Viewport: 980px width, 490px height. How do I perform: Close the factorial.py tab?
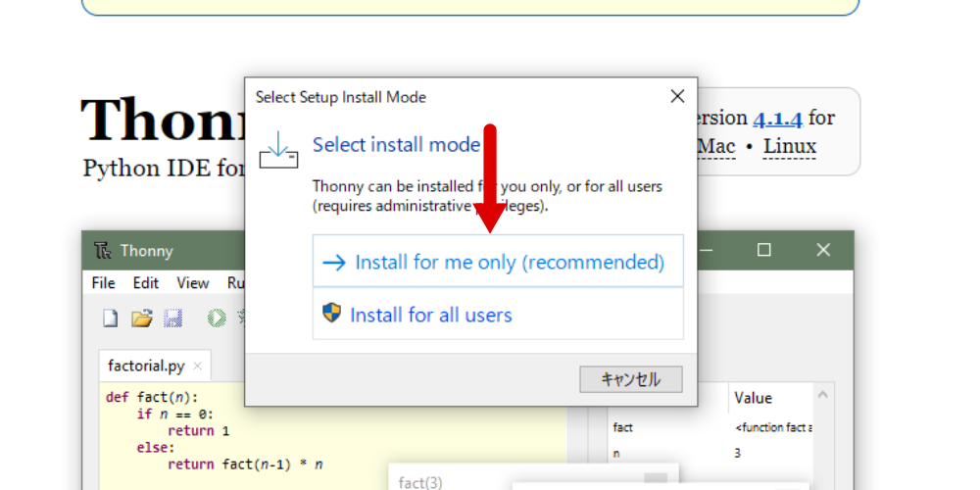[x=198, y=367]
